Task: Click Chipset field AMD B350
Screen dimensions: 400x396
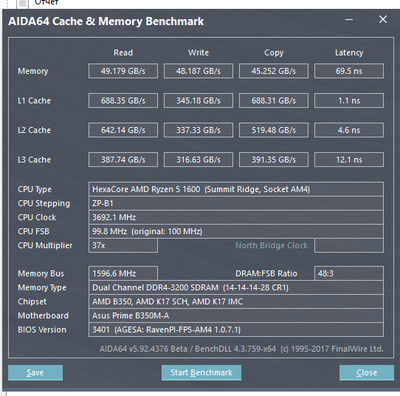Action: tap(236, 302)
